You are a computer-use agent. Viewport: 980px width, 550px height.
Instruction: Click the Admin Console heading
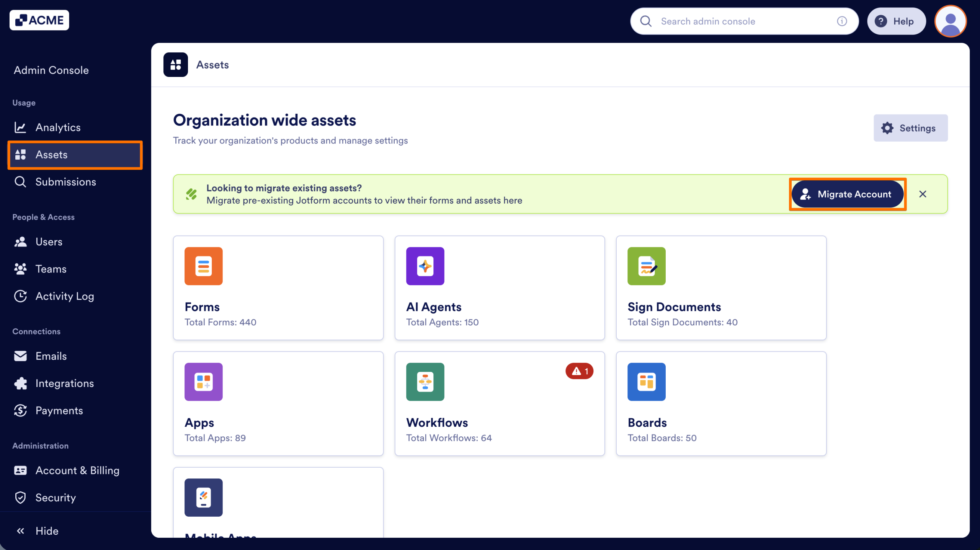pos(51,70)
